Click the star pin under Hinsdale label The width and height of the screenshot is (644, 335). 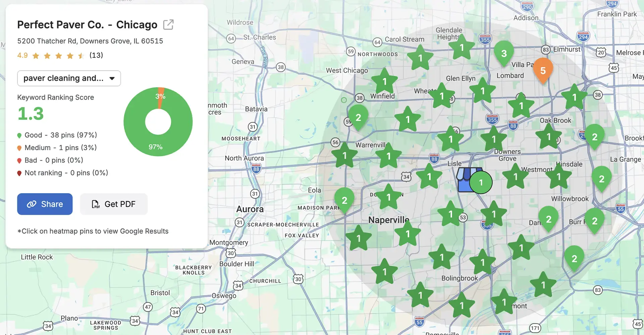click(558, 176)
